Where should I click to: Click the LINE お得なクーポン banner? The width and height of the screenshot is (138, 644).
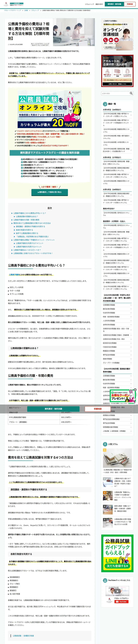(123, 397)
